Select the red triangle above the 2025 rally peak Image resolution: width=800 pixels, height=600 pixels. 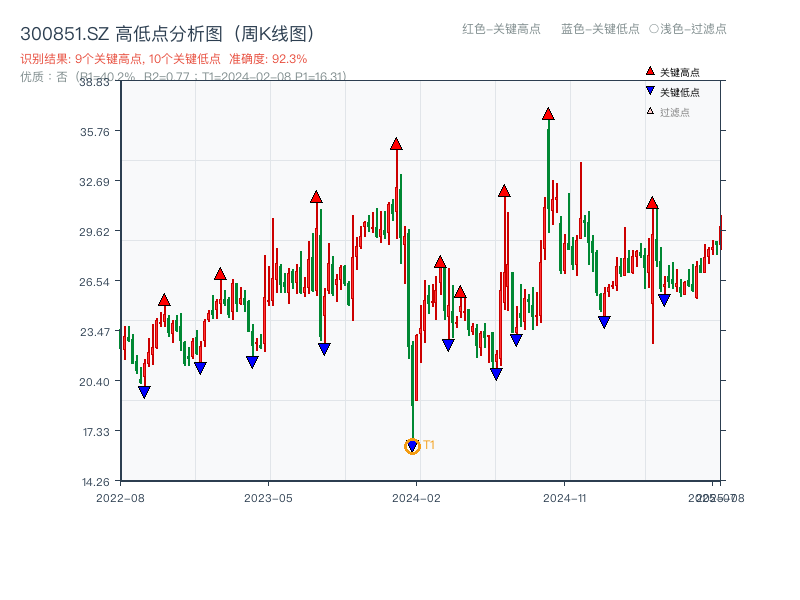point(651,203)
